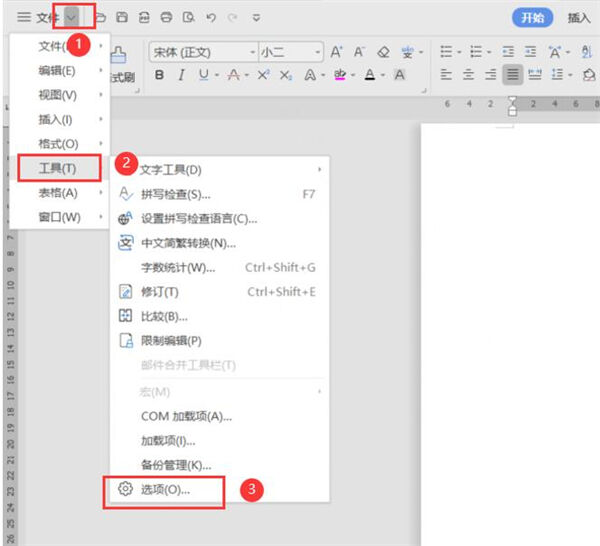Expand the dropdown arrow next to 文件
Viewport: 600px width, 546px height.
[72, 18]
